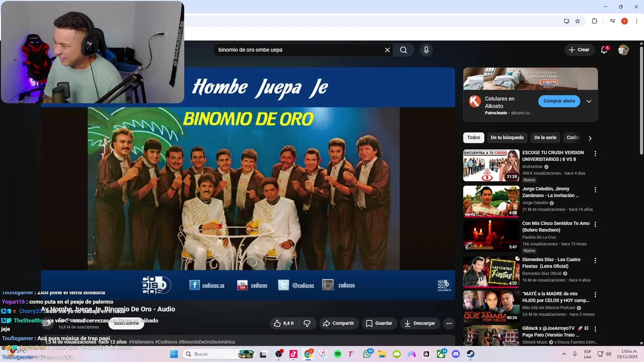The image size is (644, 362).
Task: Download video with Descargar button
Action: click(420, 323)
